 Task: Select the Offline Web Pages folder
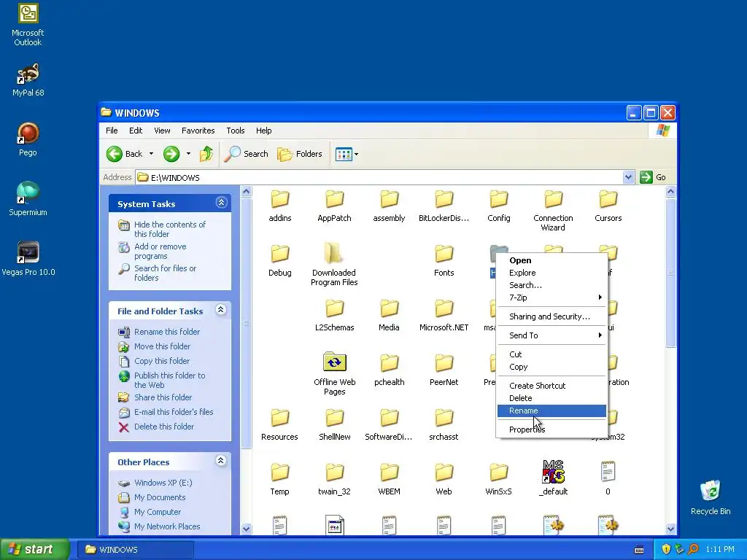334,374
